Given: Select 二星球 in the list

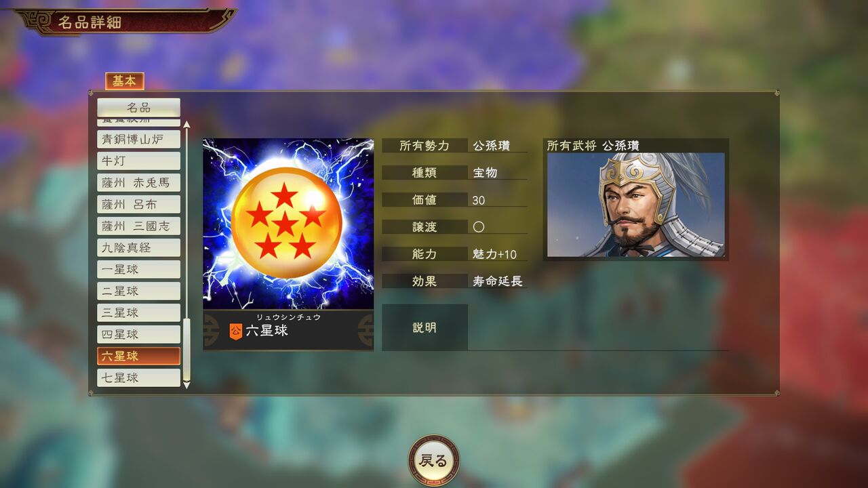Looking at the screenshot, I should coord(138,291).
